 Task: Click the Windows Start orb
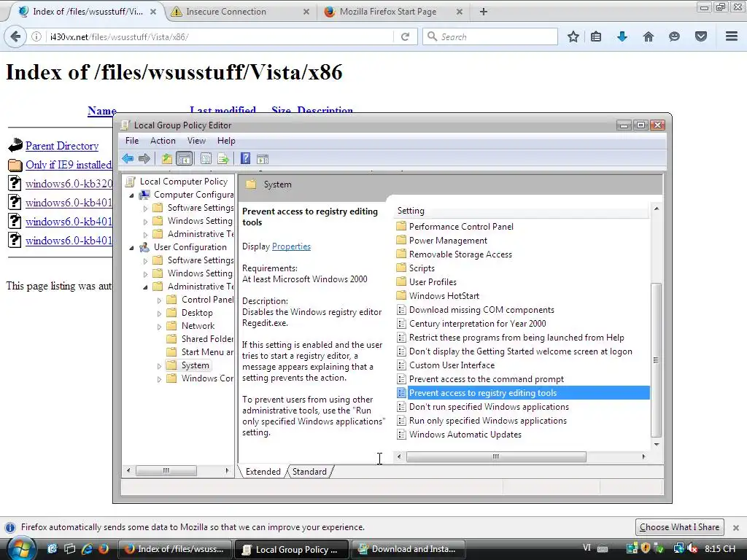[x=21, y=548]
